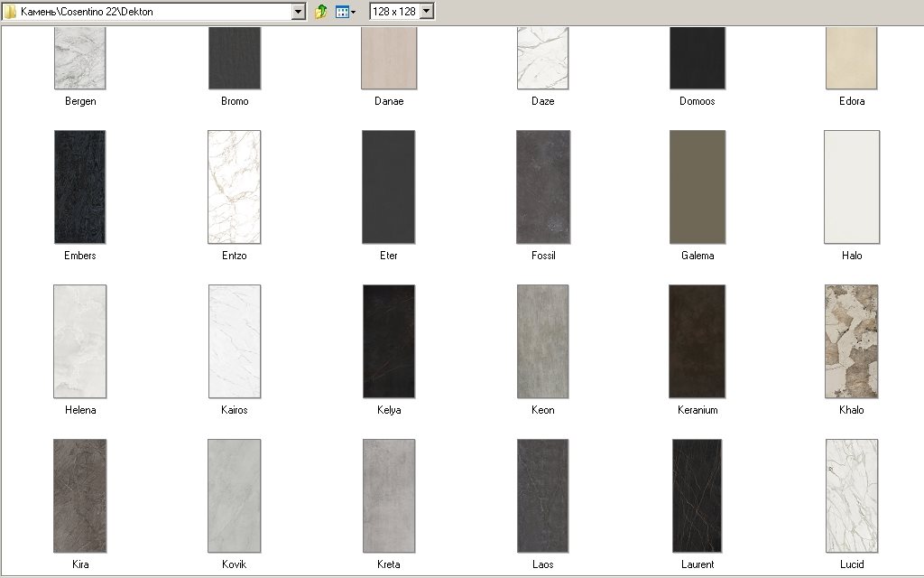Click the Entzo name label
Image resolution: width=924 pixels, height=578 pixels.
point(234,256)
